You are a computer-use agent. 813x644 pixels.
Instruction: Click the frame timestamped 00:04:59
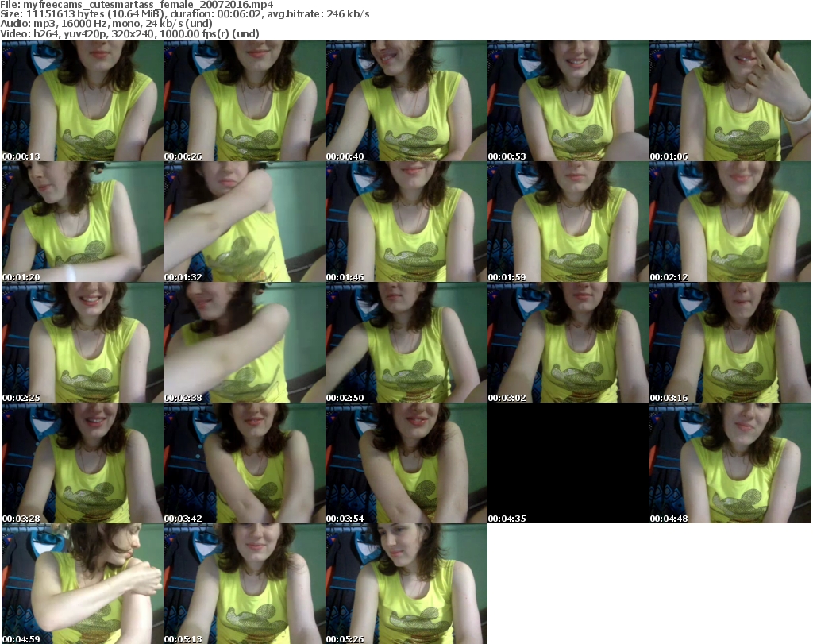point(83,584)
